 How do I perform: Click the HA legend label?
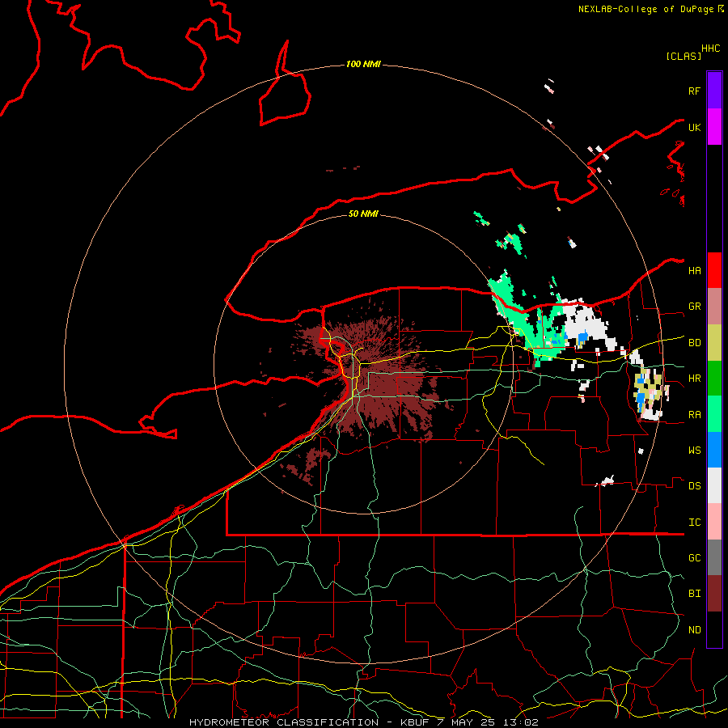click(694, 271)
